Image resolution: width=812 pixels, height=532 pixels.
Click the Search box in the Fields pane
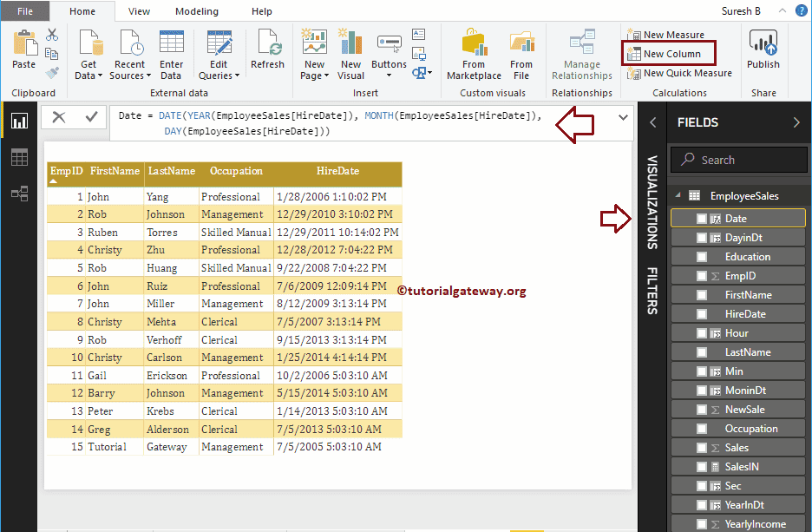click(738, 160)
